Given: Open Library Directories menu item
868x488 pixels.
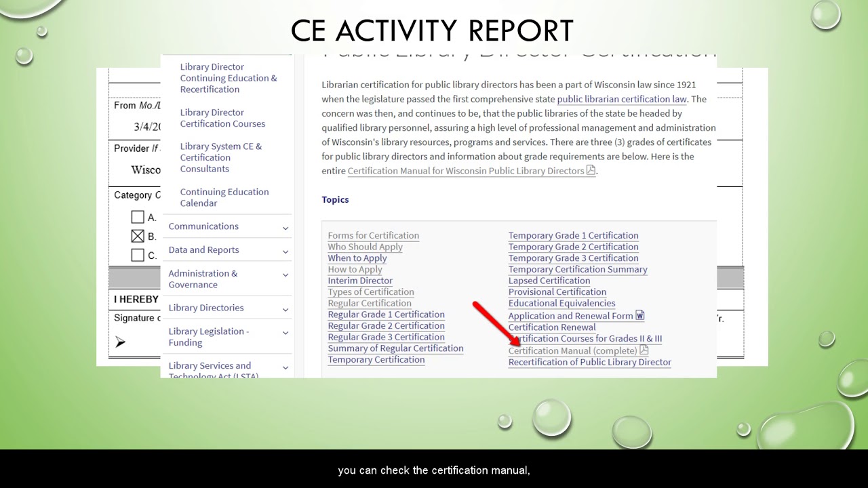Looking at the screenshot, I should click(206, 308).
